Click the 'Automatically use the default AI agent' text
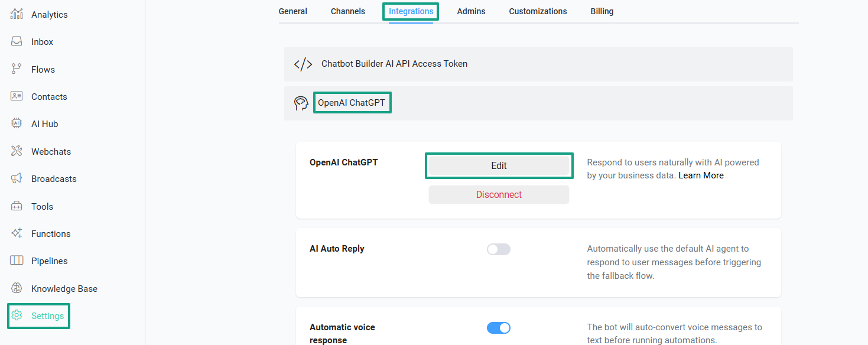 [x=674, y=262]
